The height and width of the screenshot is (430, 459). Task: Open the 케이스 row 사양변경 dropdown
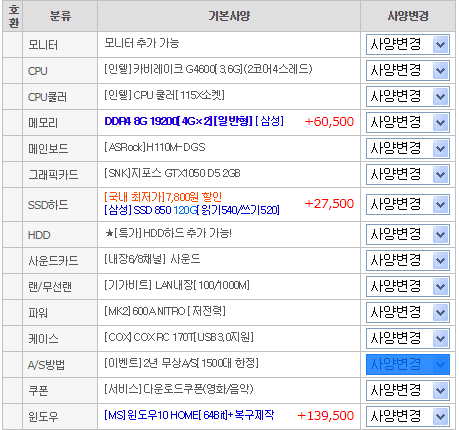click(x=408, y=338)
